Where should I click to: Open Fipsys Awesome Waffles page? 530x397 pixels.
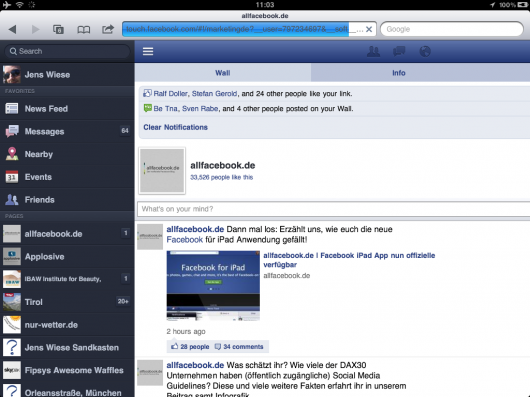click(67, 370)
